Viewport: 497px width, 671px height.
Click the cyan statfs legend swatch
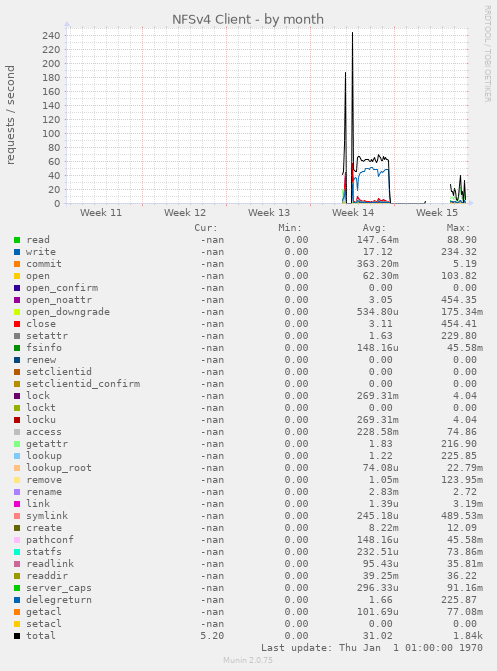[x=17, y=552]
